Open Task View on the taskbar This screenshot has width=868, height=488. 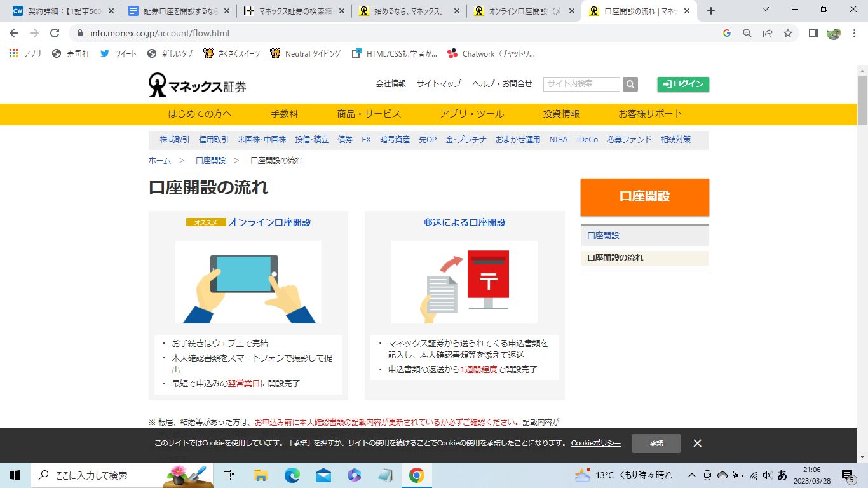[229, 475]
